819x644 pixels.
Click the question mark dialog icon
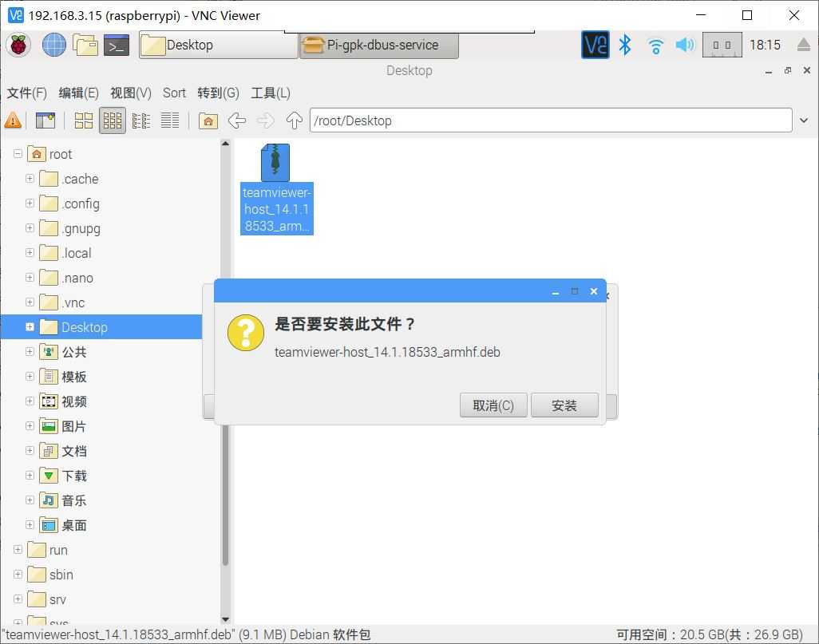pos(246,333)
